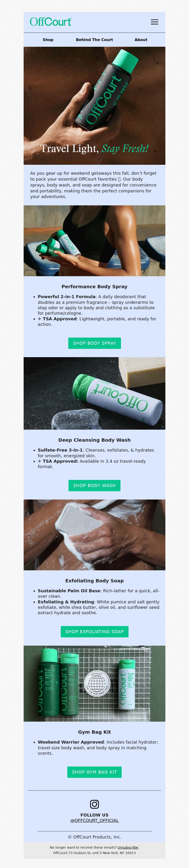Open the woman holding body spray photo

[94, 241]
